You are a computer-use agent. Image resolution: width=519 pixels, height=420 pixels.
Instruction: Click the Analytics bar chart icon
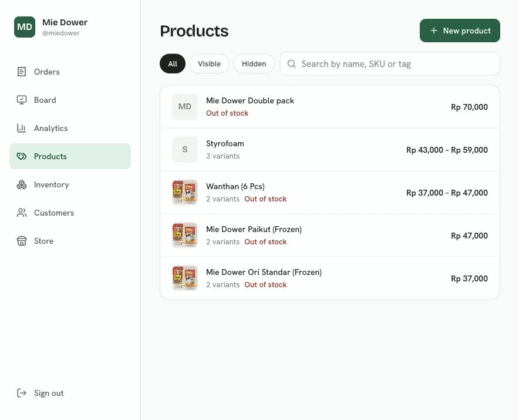click(22, 128)
